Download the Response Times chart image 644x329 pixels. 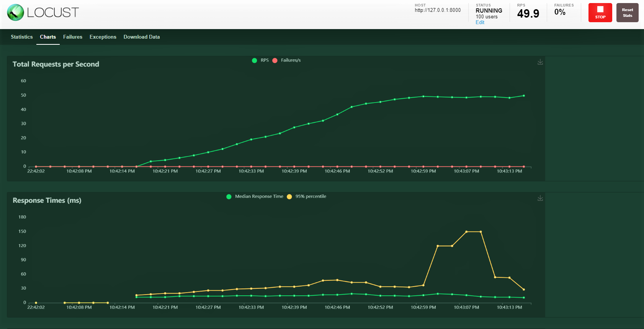tap(540, 198)
